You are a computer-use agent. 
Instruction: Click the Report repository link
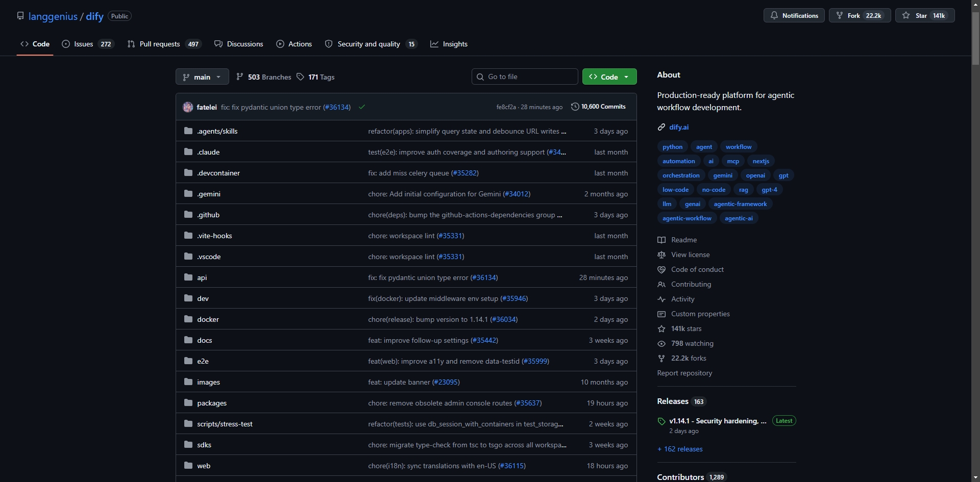click(684, 373)
